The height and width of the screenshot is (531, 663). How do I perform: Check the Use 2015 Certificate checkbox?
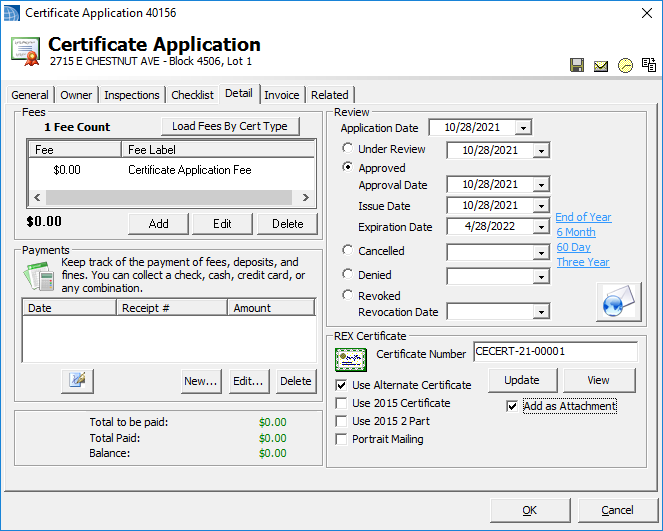341,403
